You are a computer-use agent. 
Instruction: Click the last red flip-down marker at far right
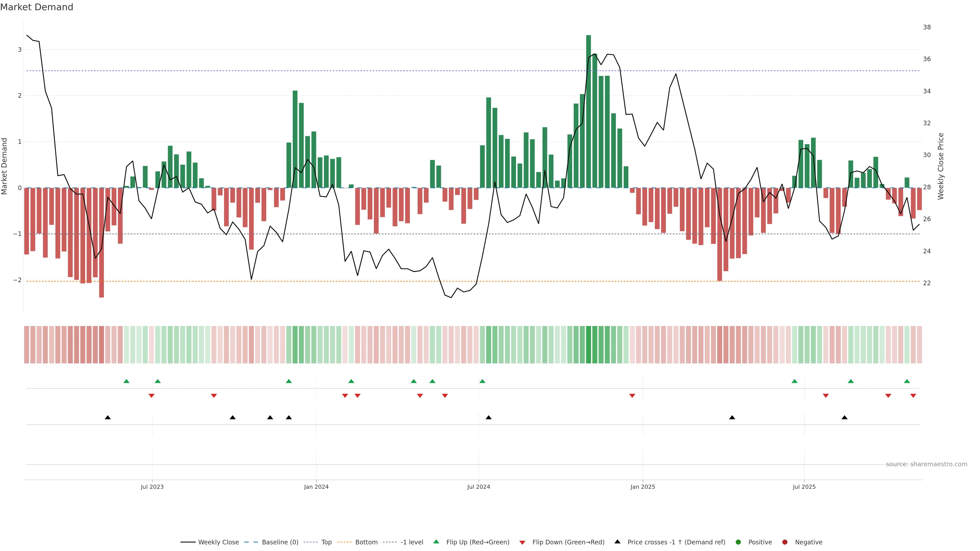(x=913, y=396)
